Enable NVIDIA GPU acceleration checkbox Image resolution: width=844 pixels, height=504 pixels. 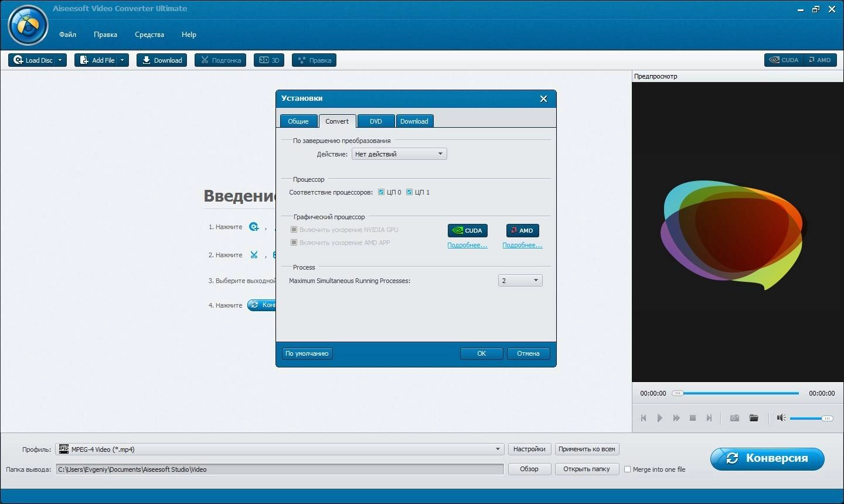(294, 230)
